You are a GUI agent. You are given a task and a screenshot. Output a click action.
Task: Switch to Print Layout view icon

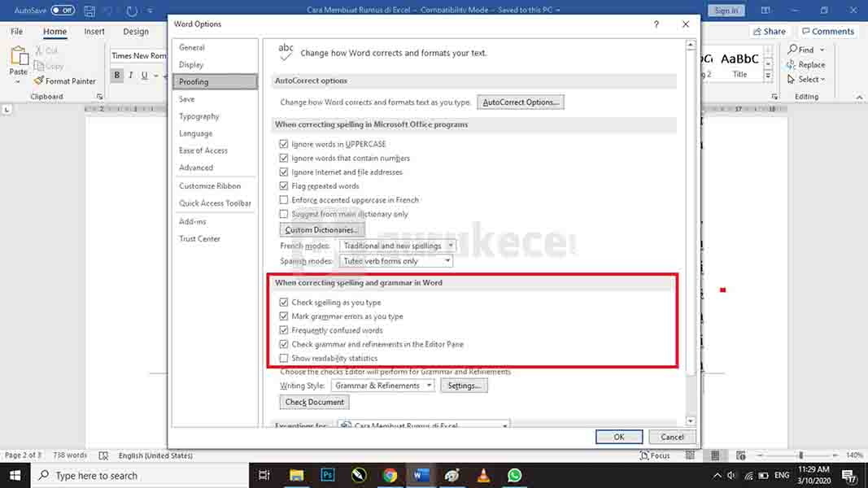[x=715, y=455]
